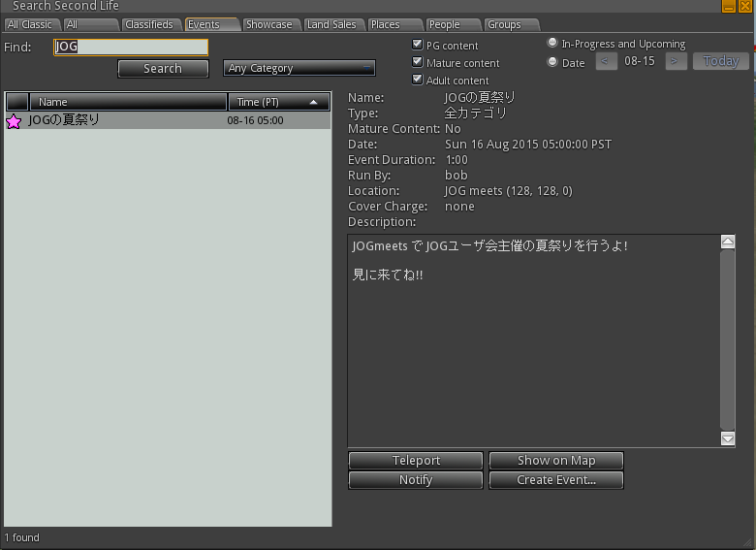The height and width of the screenshot is (550, 756).
Task: Click Create Event... button
Action: [x=556, y=480]
